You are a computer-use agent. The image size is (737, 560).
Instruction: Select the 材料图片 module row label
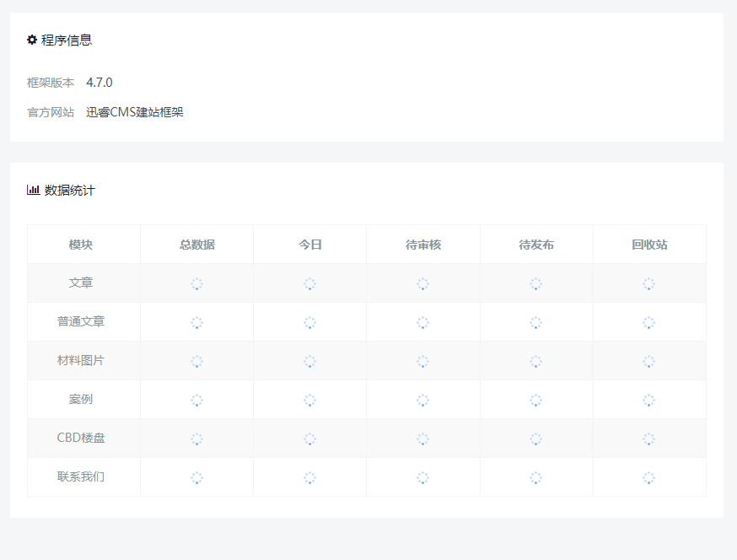(81, 361)
